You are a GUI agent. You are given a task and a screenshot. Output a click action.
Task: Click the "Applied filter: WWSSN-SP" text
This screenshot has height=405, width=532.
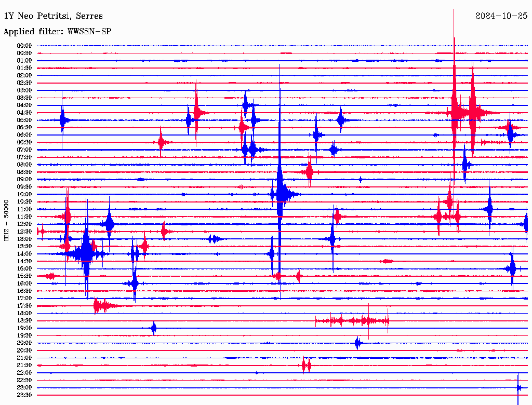(57, 32)
